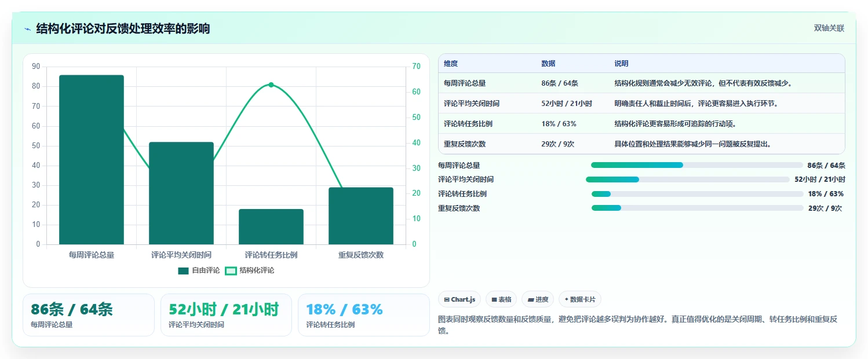Toggle the 结构化评论 legend item

(250, 270)
